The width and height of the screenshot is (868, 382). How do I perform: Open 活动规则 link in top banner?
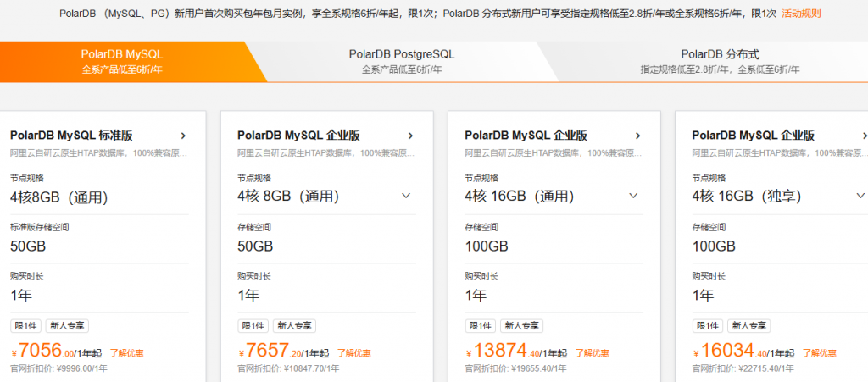tap(801, 14)
